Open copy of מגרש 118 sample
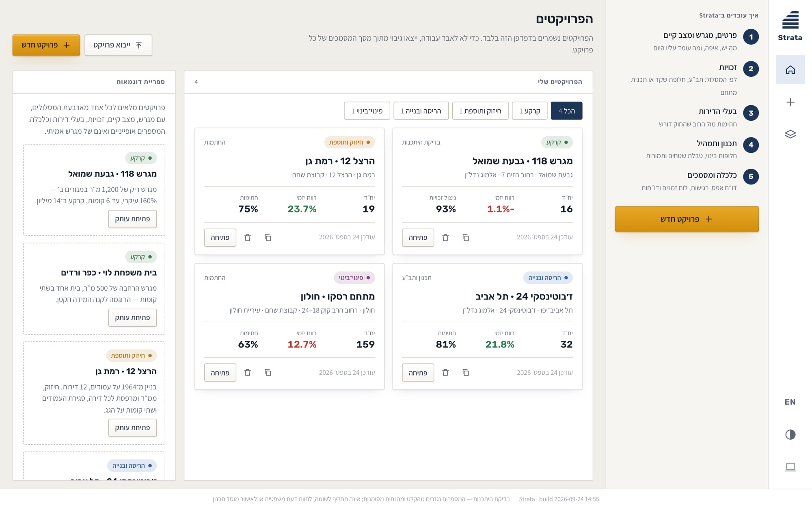The width and height of the screenshot is (812, 508). (132, 219)
